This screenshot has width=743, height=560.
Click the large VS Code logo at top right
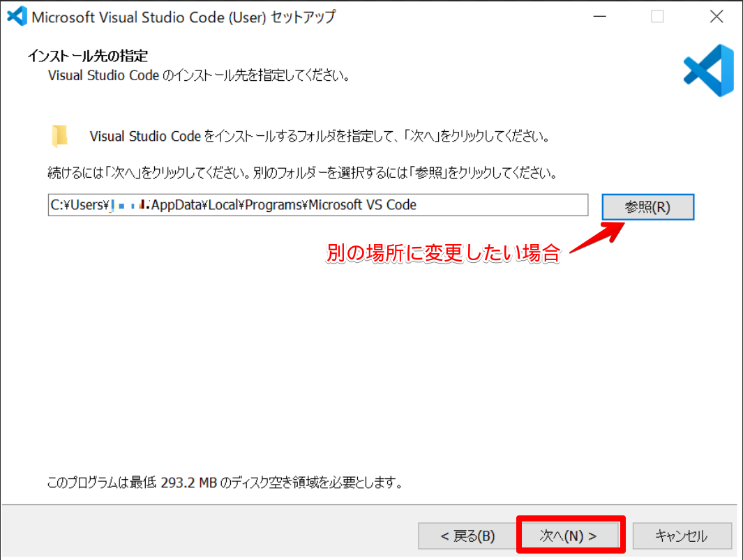click(708, 70)
